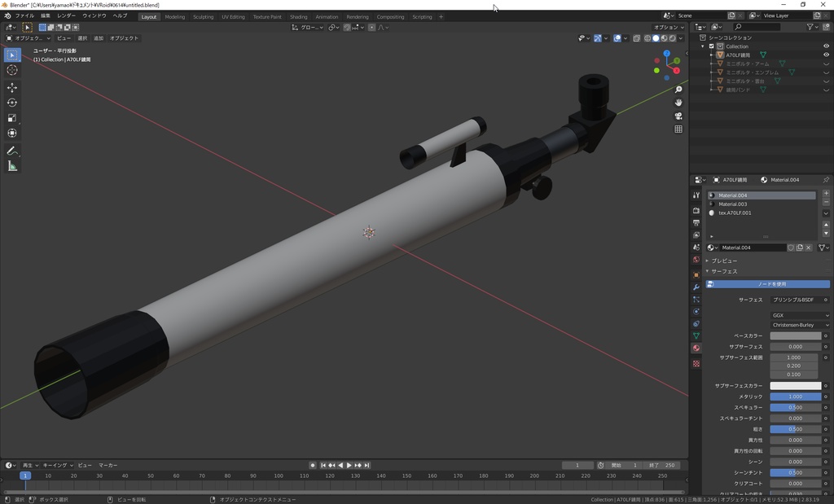The width and height of the screenshot is (834, 504).
Task: Click the pan view hand icon
Action: click(678, 103)
